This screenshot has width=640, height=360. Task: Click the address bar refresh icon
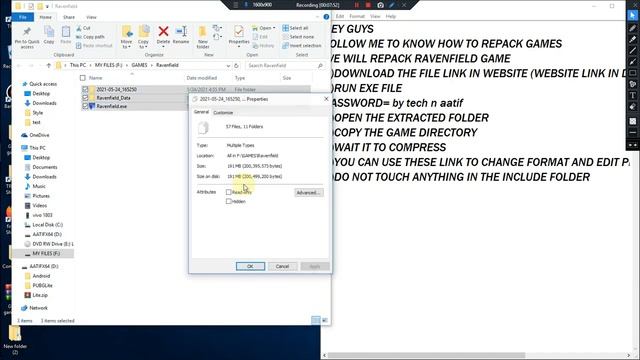237,65
